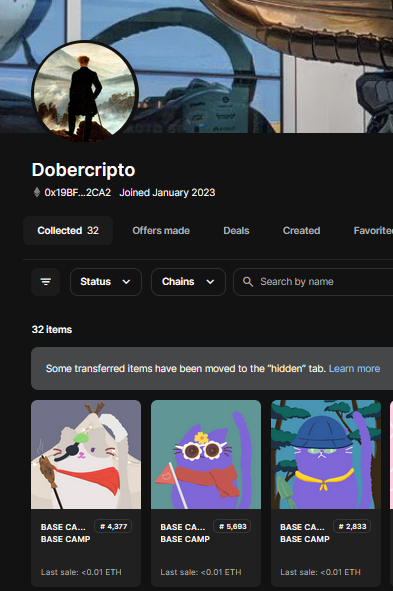The width and height of the screenshot is (393, 591).
Task: Expand the Chains dropdown
Action: point(188,282)
